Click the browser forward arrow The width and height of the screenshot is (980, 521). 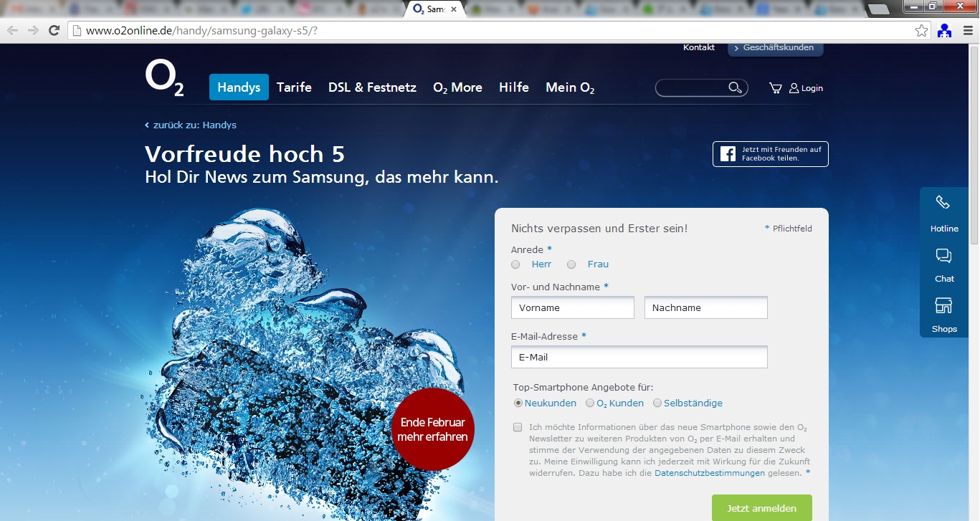click(x=33, y=30)
